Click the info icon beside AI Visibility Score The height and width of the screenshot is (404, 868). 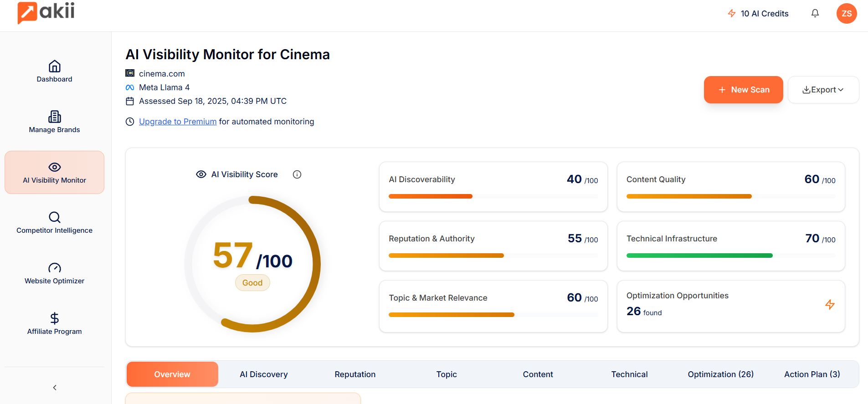[297, 174]
